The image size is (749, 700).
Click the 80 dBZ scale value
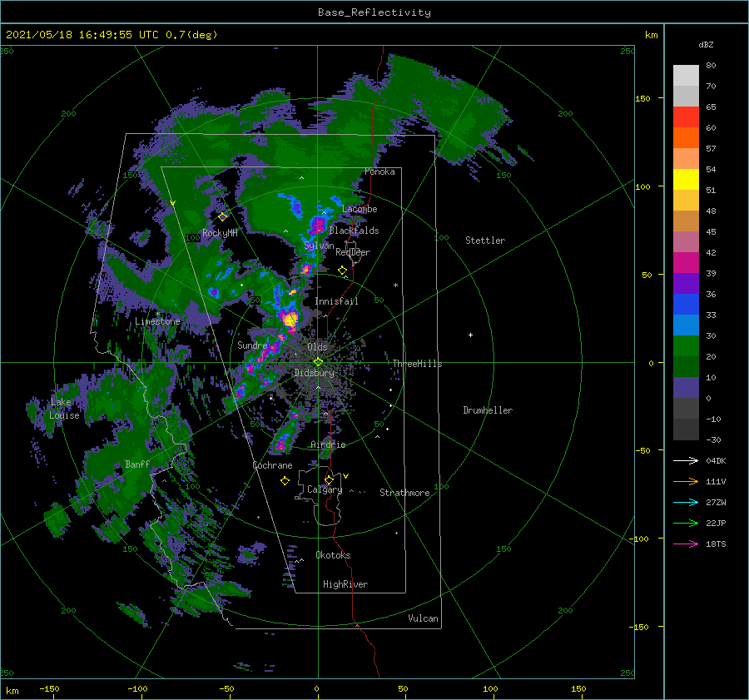pos(711,65)
